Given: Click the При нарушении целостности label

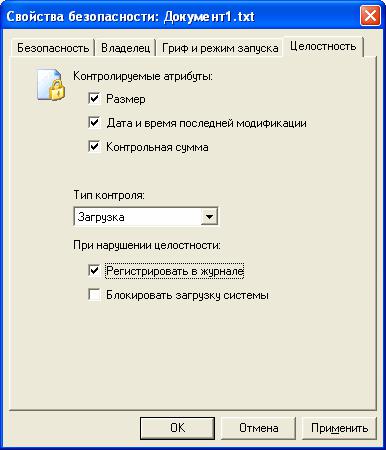Looking at the screenshot, I should click(147, 245).
